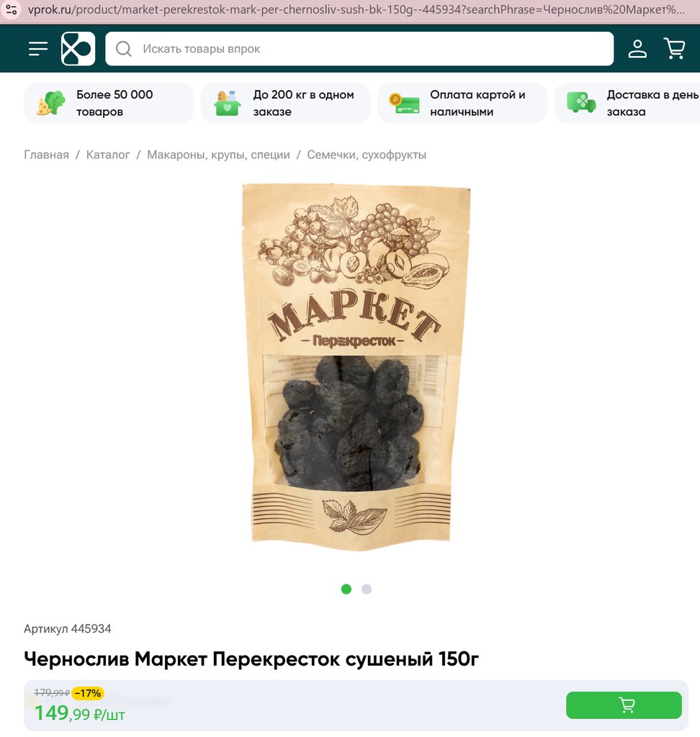This screenshot has width=700, height=737.
Task: Click the payment card icon
Action: point(404,104)
